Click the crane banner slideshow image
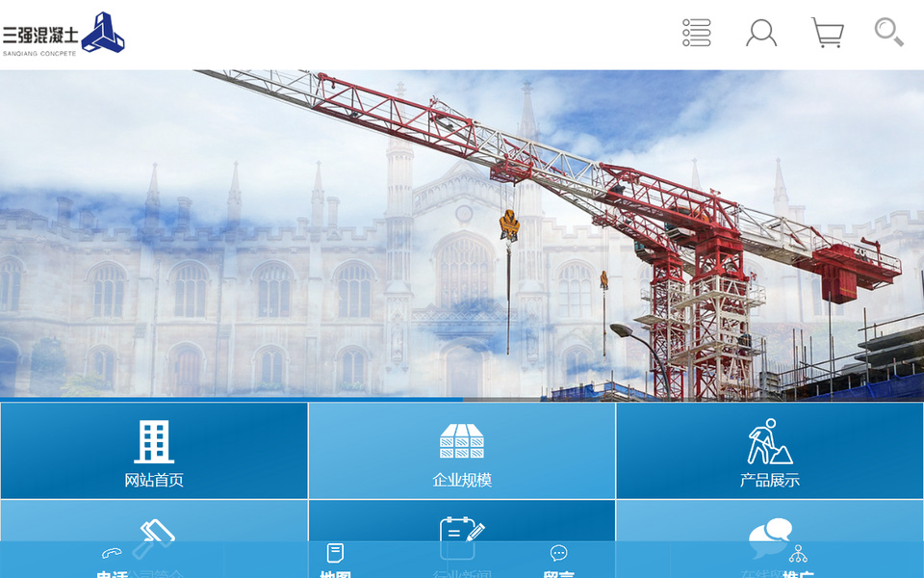 pyautogui.click(x=462, y=231)
